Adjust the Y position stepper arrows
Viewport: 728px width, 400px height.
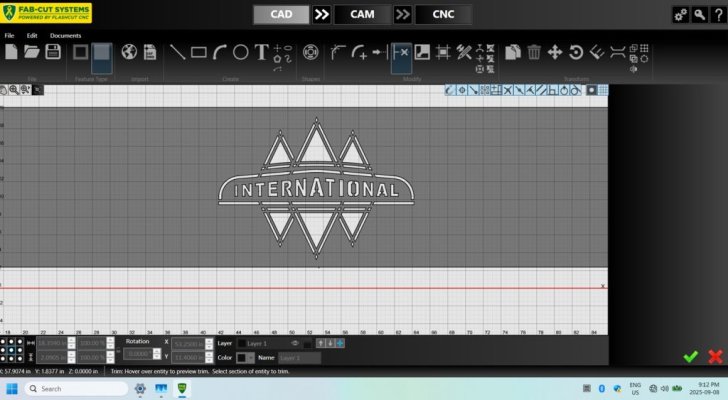[x=209, y=357]
